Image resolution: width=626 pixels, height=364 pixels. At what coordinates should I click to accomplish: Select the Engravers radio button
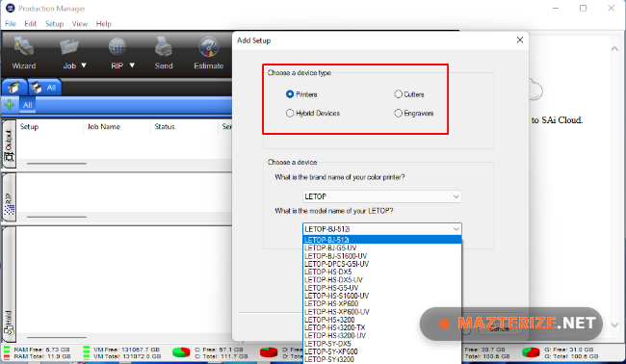(x=398, y=114)
